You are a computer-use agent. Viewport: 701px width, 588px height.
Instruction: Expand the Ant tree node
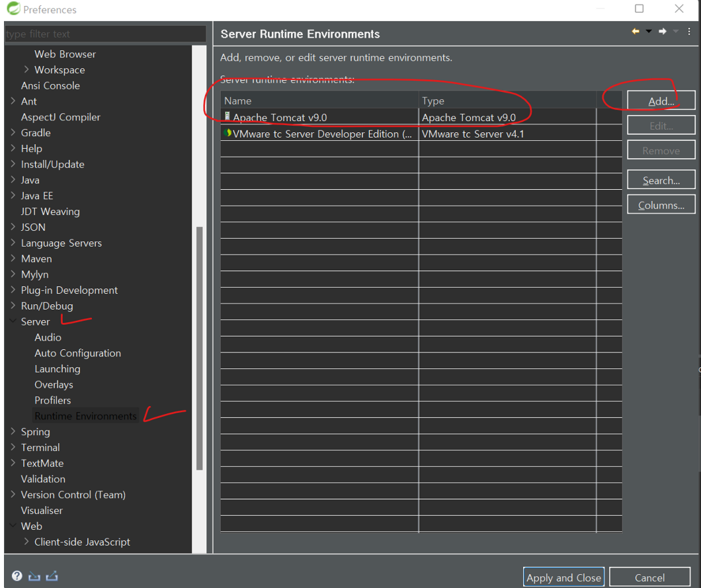13,101
